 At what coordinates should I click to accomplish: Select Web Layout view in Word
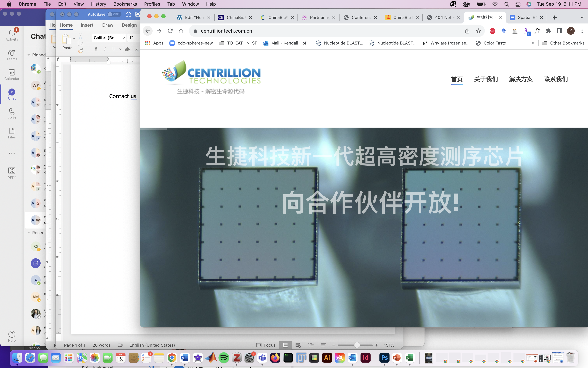(298, 345)
